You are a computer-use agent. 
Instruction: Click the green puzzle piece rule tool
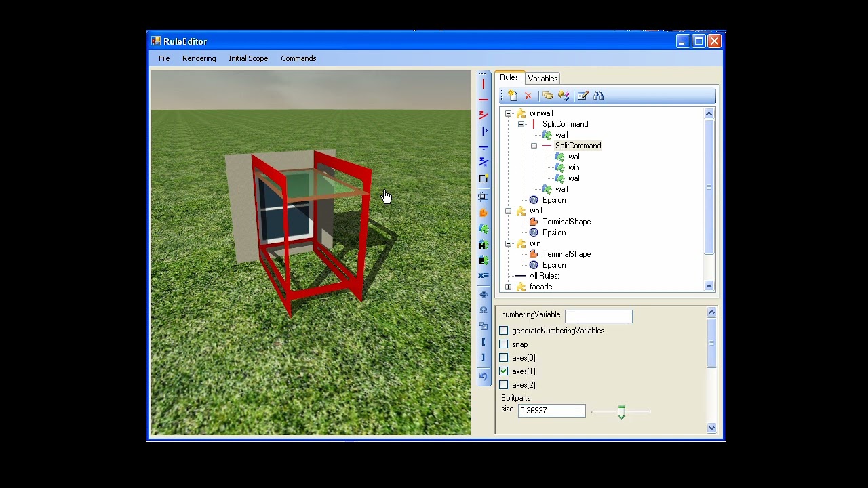[x=483, y=228]
